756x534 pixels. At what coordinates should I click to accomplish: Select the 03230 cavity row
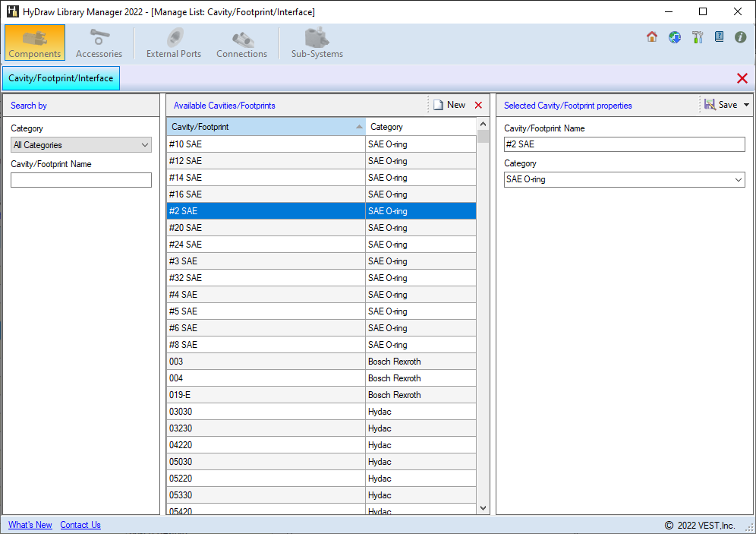pos(321,428)
